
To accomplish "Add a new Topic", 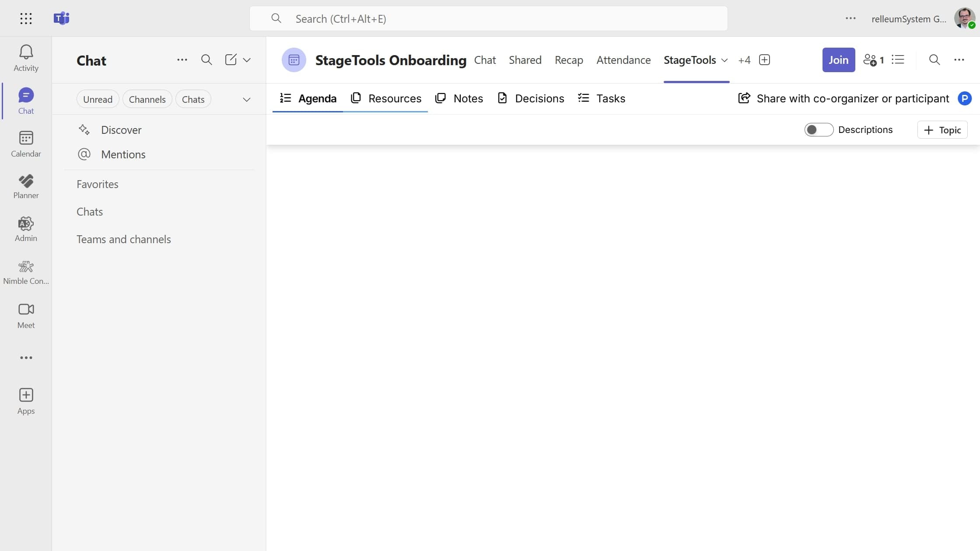I will [942, 130].
